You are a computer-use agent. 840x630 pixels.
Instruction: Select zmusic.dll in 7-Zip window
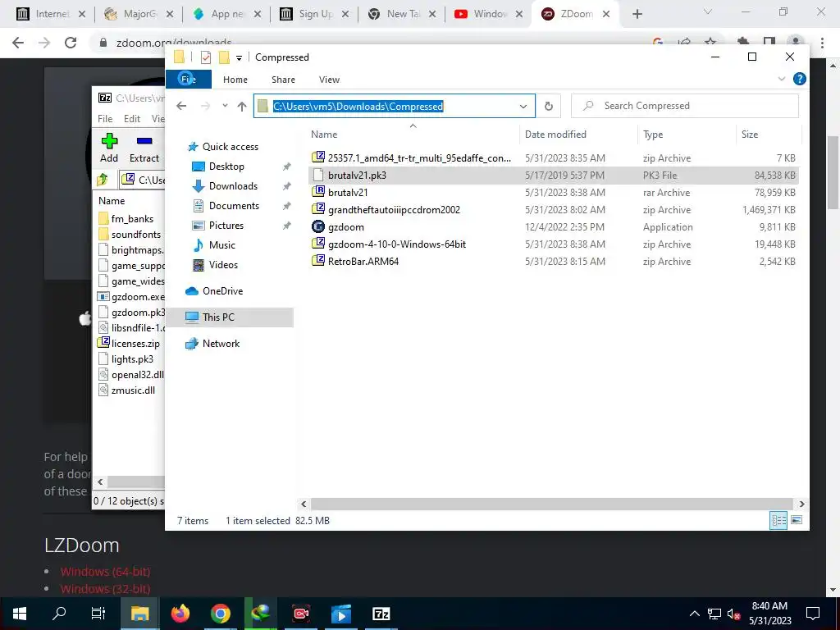click(x=126, y=390)
